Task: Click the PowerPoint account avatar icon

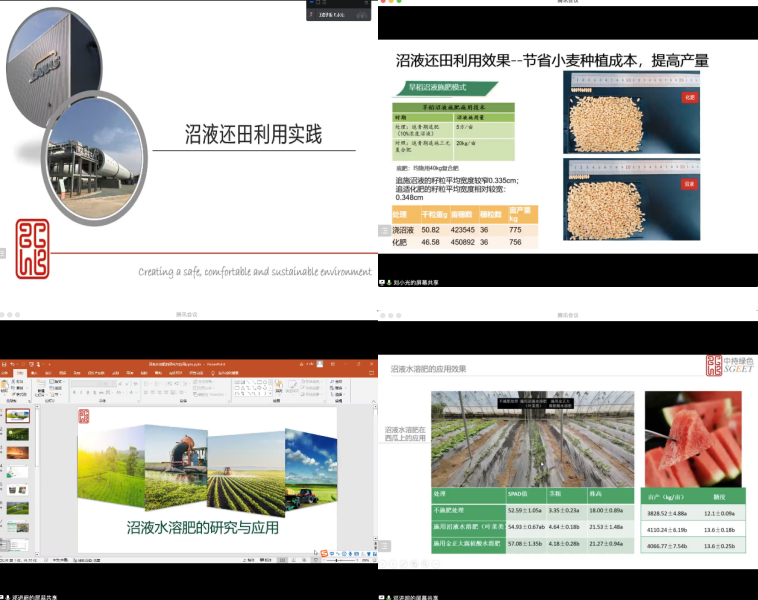Action: tap(320, 364)
